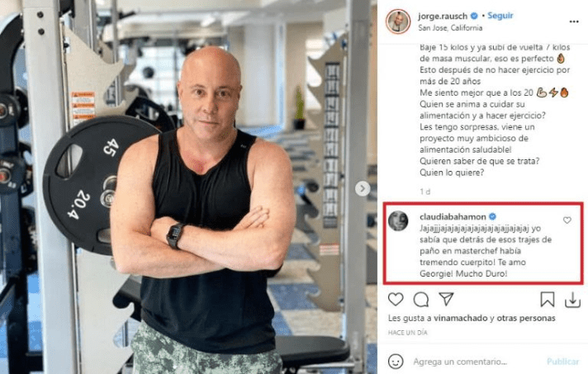The height and width of the screenshot is (374, 588).
Task: Open claudiabahamon profile from comment
Action: coord(453,216)
